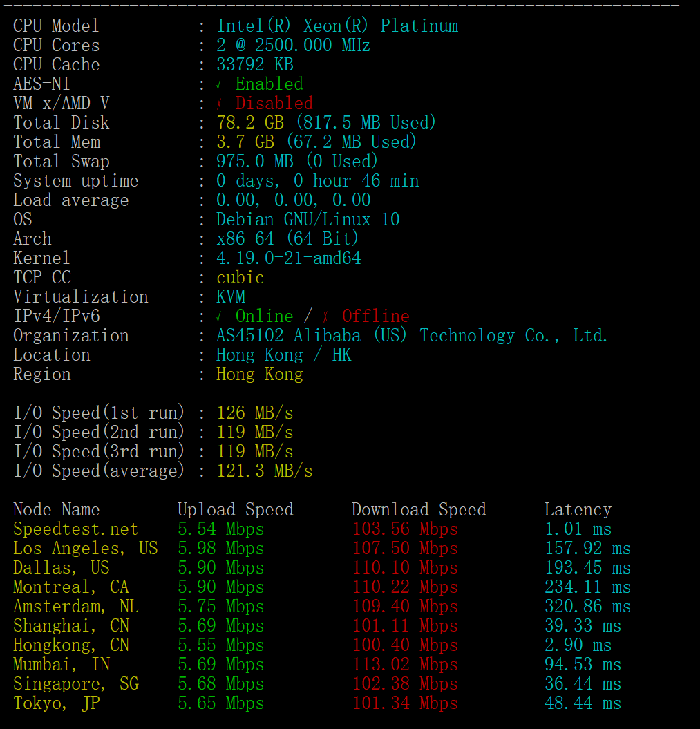Select the kernel version 4.19.0-21-amd64
This screenshot has width=700, height=729.
tap(288, 258)
